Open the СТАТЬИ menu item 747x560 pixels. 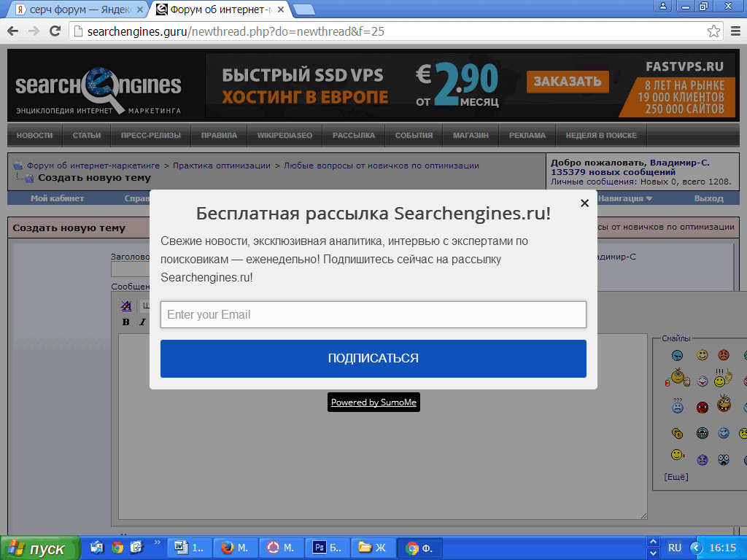click(87, 135)
